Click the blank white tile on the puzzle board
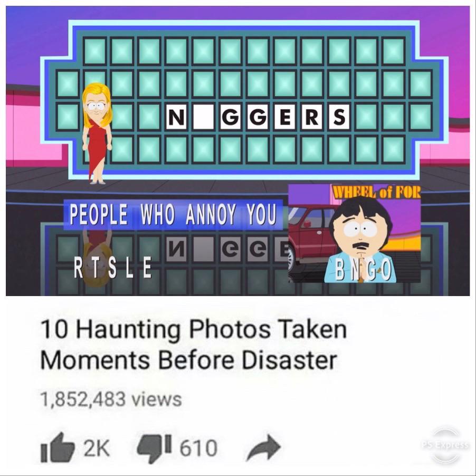 (203, 117)
